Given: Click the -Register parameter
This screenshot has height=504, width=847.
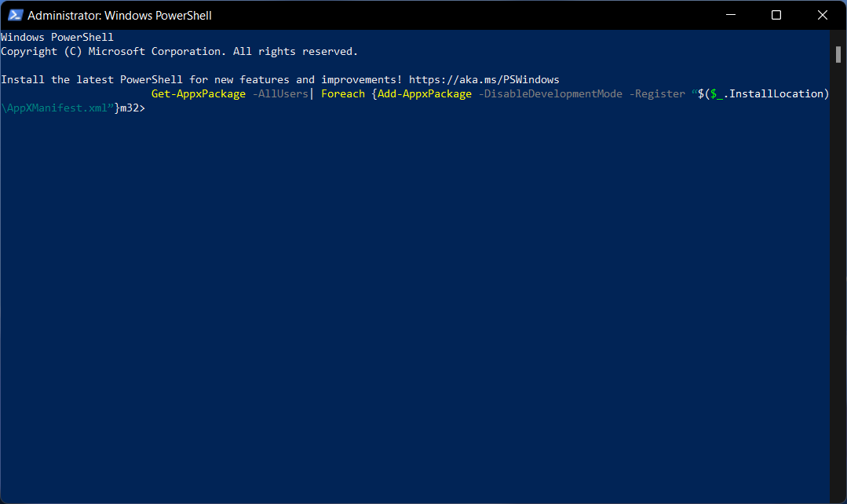Looking at the screenshot, I should click(x=657, y=94).
